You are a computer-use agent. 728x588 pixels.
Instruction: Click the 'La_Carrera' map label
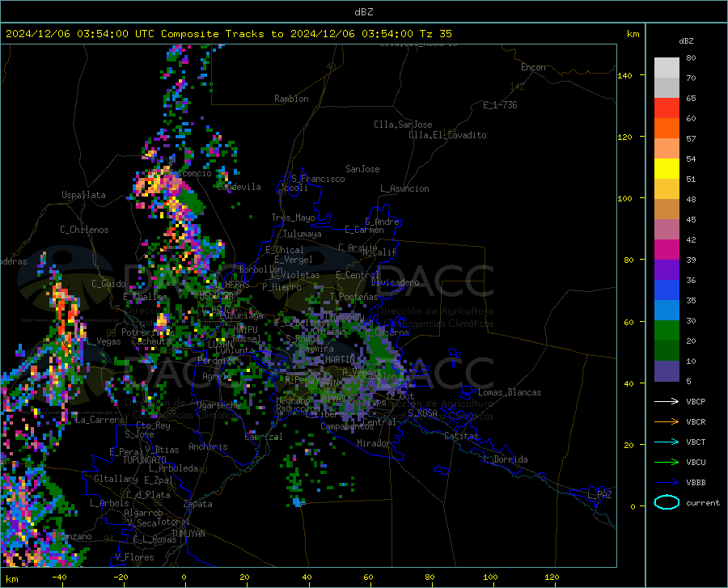(x=99, y=420)
